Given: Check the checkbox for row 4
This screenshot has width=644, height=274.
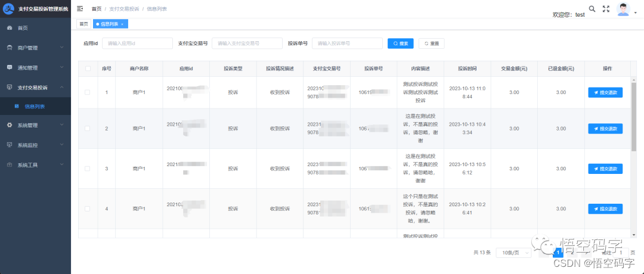Looking at the screenshot, I should pos(87,209).
